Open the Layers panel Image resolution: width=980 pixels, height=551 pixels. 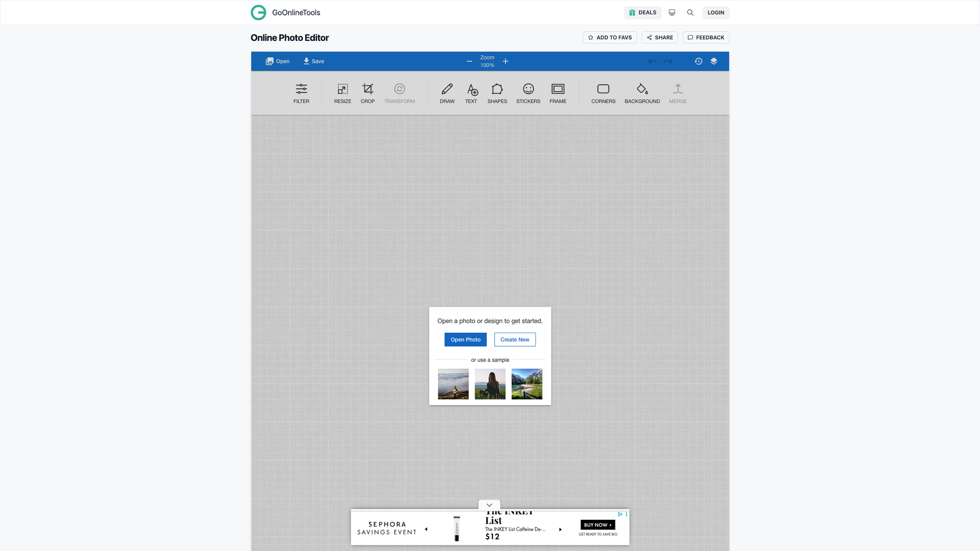[x=714, y=61]
